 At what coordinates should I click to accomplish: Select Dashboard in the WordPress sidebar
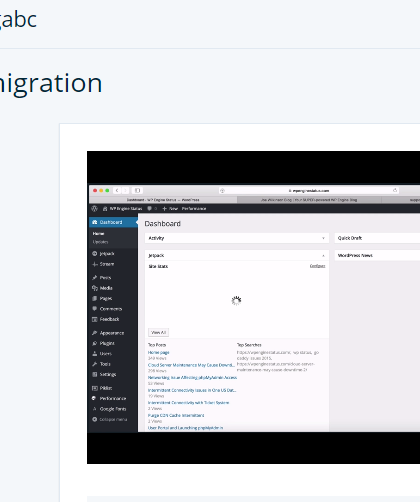113,222
